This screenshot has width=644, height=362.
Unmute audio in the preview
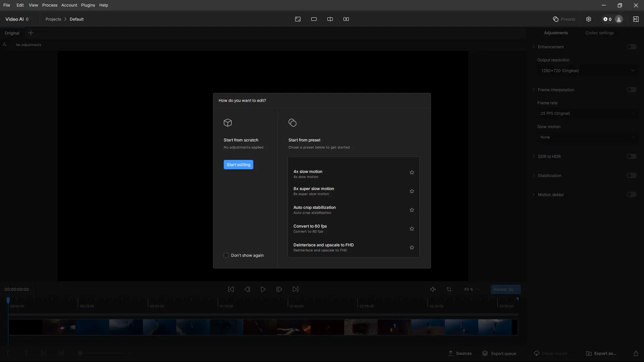[x=433, y=289]
